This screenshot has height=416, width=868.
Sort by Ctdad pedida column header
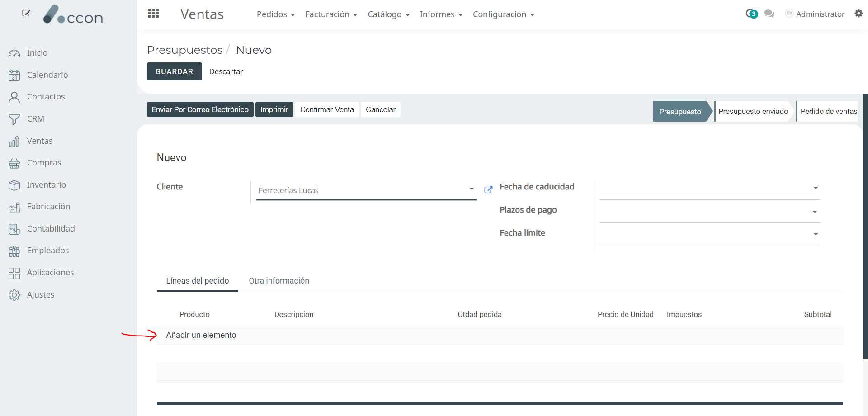(480, 314)
